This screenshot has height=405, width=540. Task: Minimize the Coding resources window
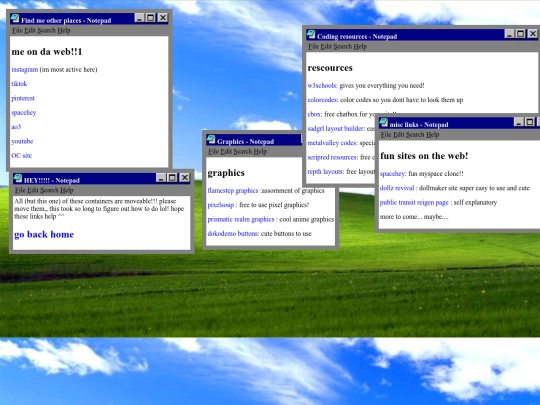pyautogui.click(x=509, y=33)
